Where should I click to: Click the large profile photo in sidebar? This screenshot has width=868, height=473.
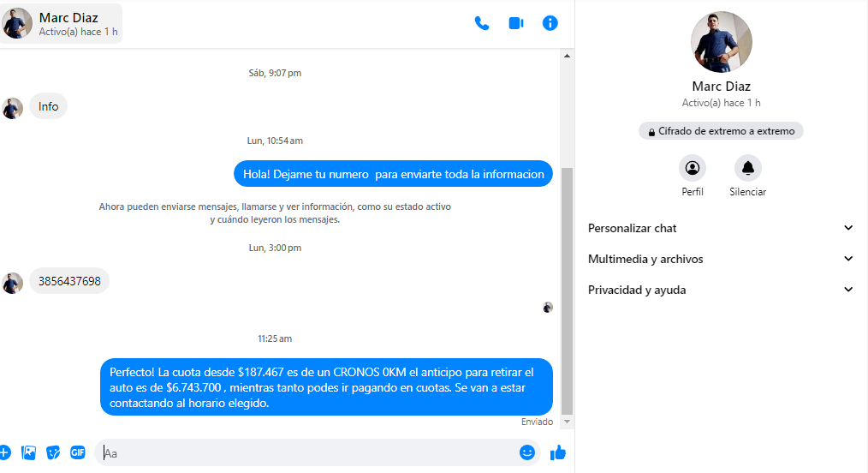(x=721, y=42)
